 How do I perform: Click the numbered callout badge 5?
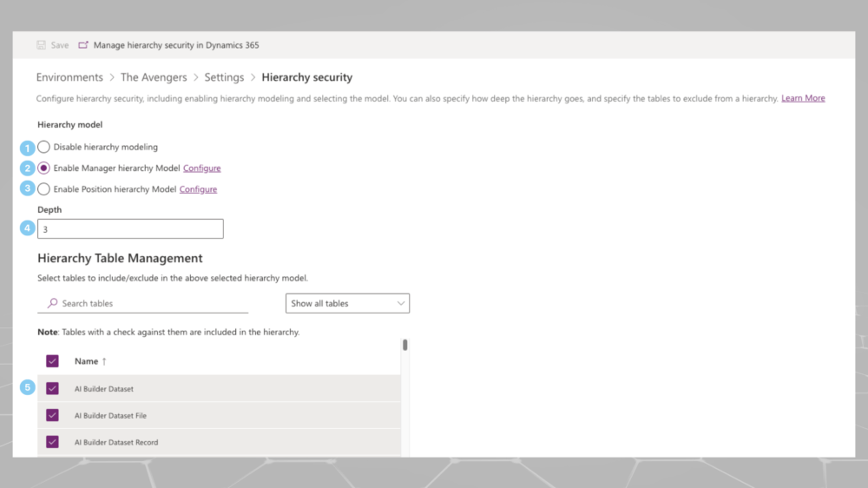(x=27, y=387)
